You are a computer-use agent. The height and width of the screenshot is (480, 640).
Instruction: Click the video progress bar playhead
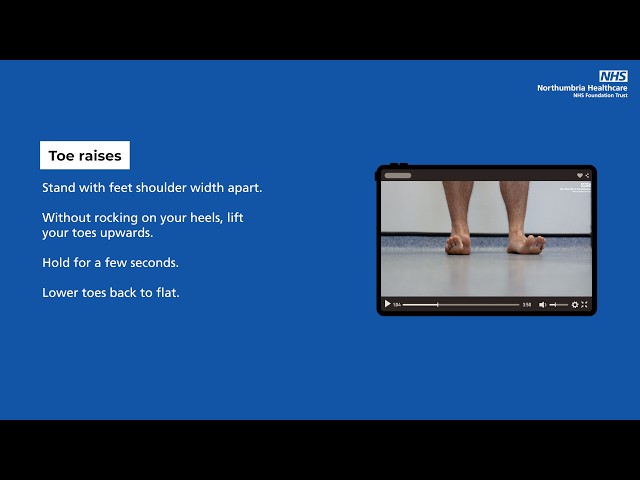(438, 304)
